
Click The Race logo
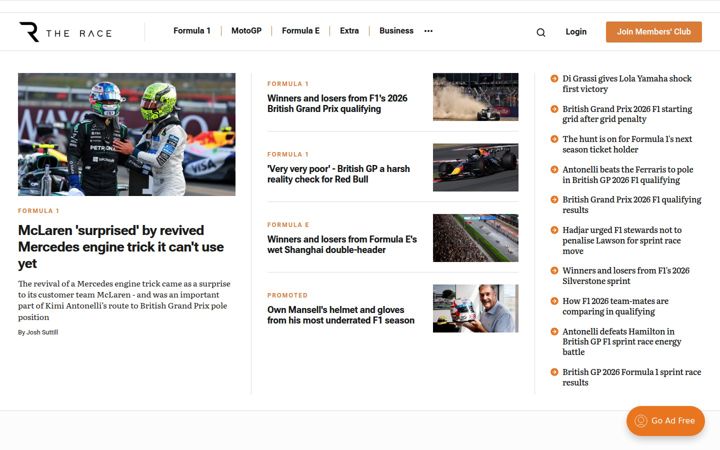tap(65, 32)
